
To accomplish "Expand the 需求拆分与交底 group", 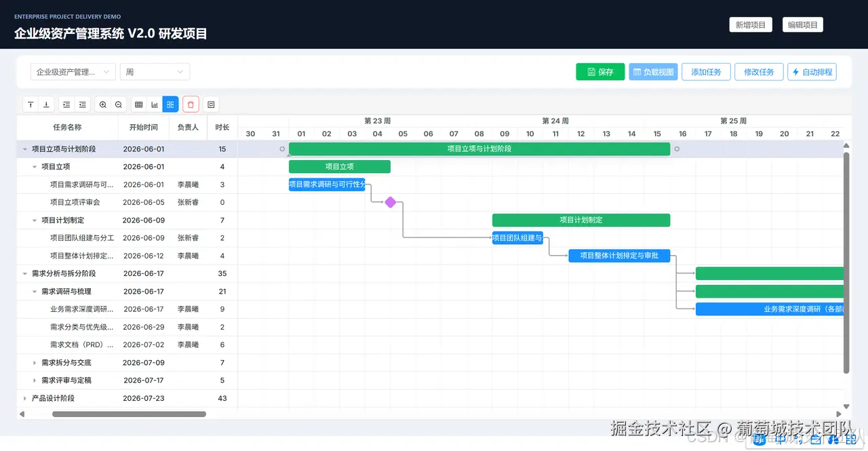I will [x=35, y=363].
